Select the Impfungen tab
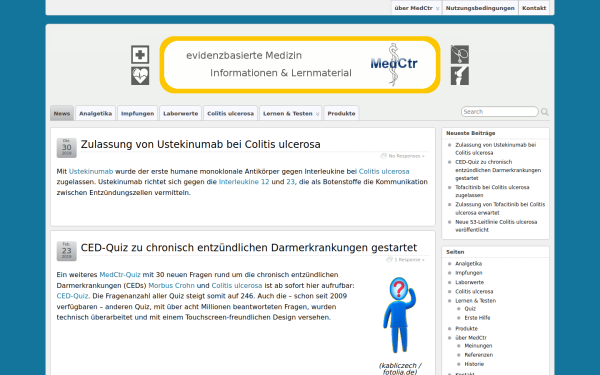Screen dimensions: 600x375 [137, 113]
